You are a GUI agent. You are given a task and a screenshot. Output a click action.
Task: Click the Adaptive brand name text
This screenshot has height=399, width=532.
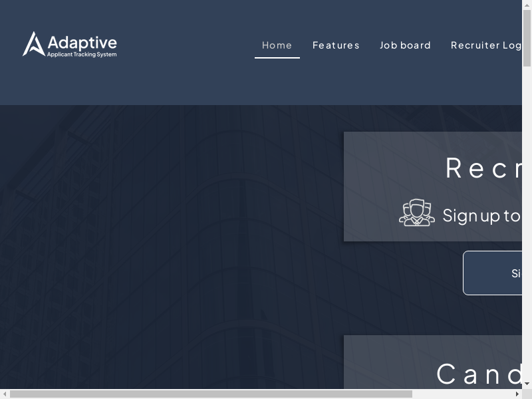[82, 42]
